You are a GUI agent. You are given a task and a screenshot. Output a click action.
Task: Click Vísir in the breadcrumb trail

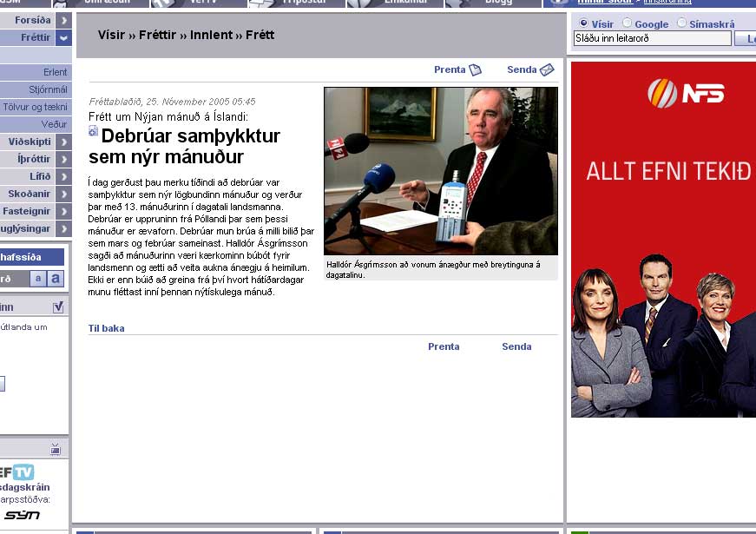111,36
